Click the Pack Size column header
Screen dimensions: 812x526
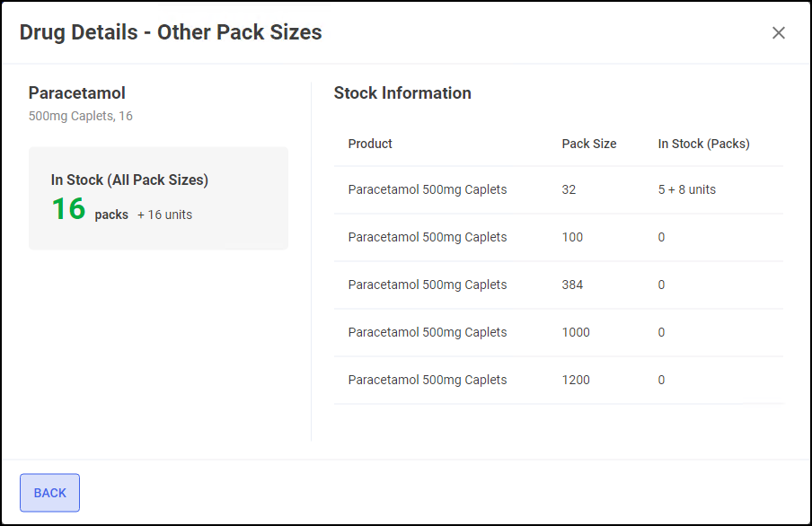[588, 144]
